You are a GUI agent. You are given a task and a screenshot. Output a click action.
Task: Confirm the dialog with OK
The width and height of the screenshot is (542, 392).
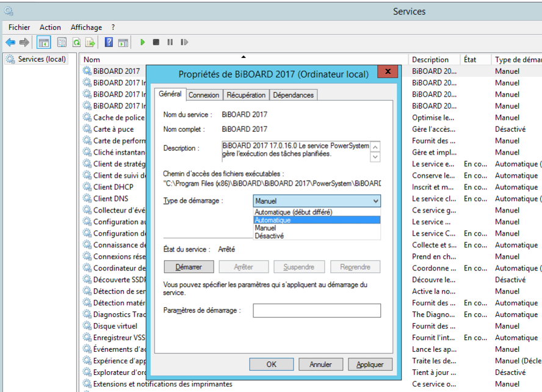coord(272,365)
